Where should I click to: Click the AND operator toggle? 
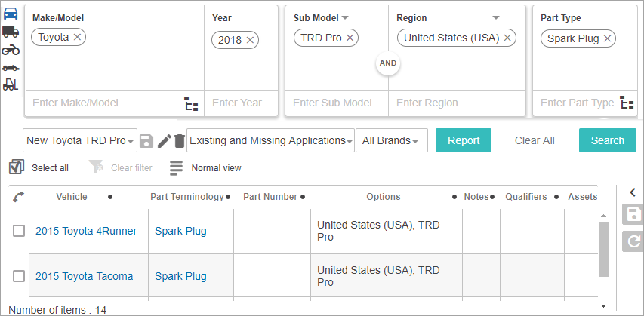point(388,63)
